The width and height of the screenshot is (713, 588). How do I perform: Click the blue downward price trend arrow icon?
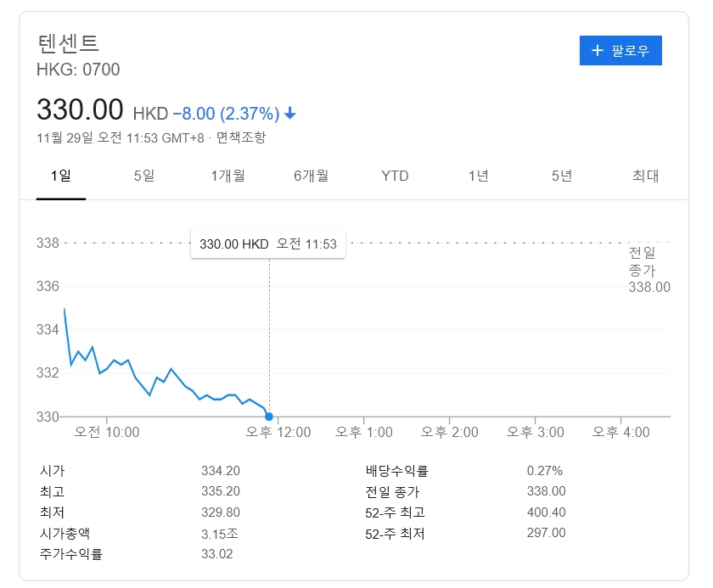pos(289,111)
